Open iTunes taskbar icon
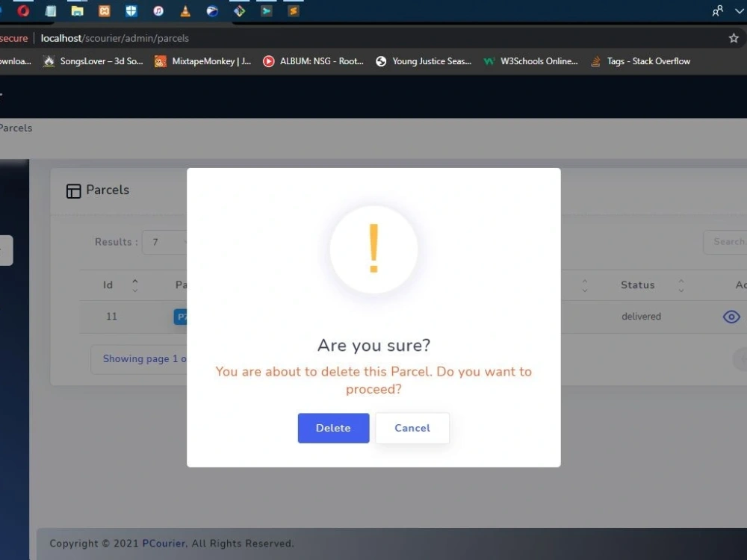 tap(158, 10)
